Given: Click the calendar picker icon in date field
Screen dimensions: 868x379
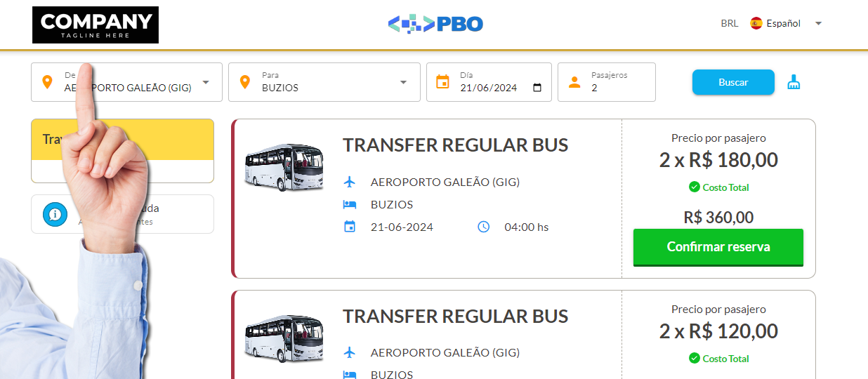Looking at the screenshot, I should click(x=537, y=88).
